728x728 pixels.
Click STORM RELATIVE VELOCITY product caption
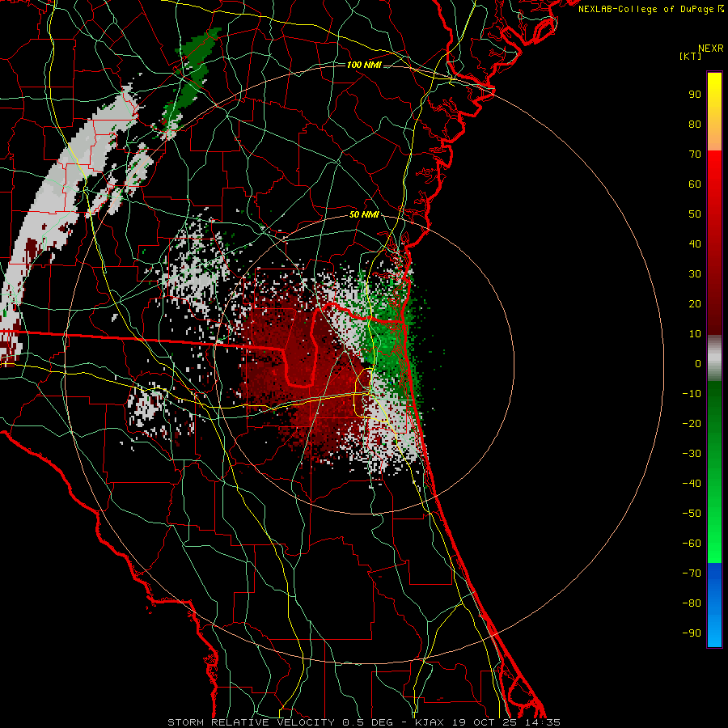point(251,722)
